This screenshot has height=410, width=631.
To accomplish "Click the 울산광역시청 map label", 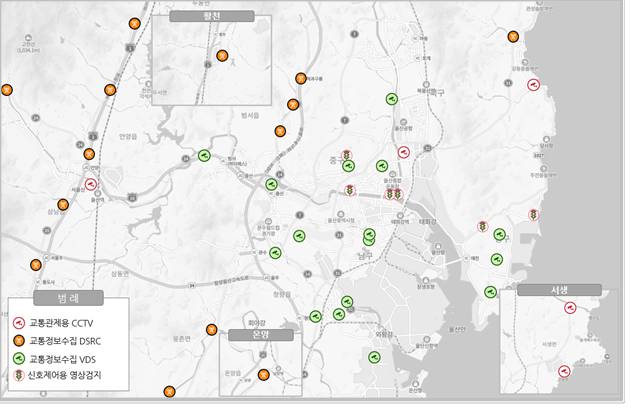I will point(341,220).
